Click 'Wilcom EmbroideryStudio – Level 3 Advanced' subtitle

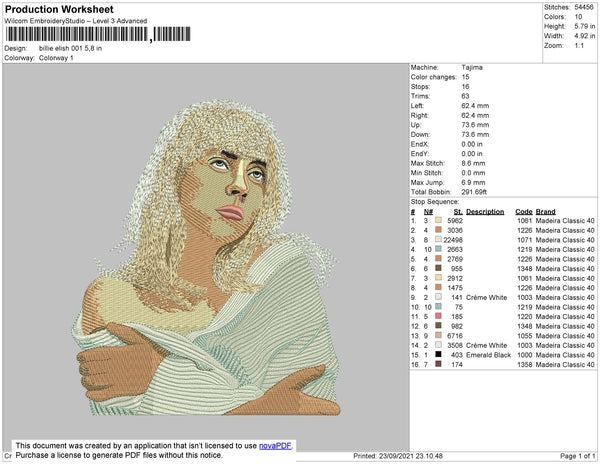[76, 21]
